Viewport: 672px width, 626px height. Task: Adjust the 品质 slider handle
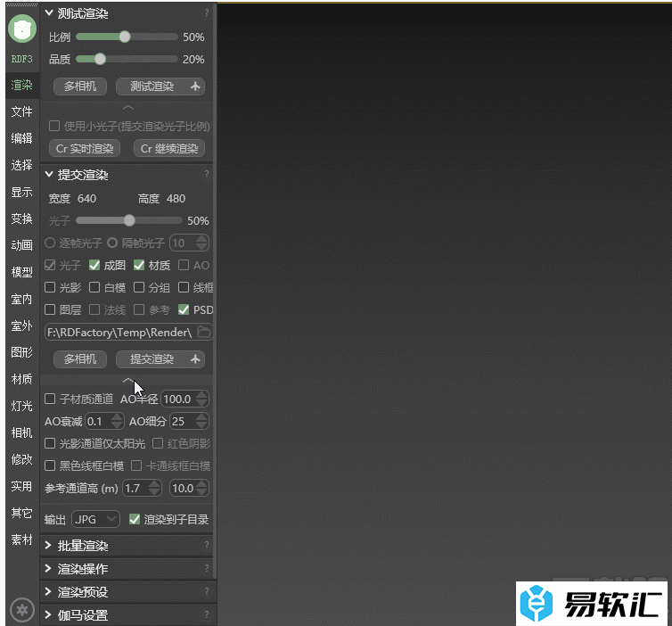[100, 59]
